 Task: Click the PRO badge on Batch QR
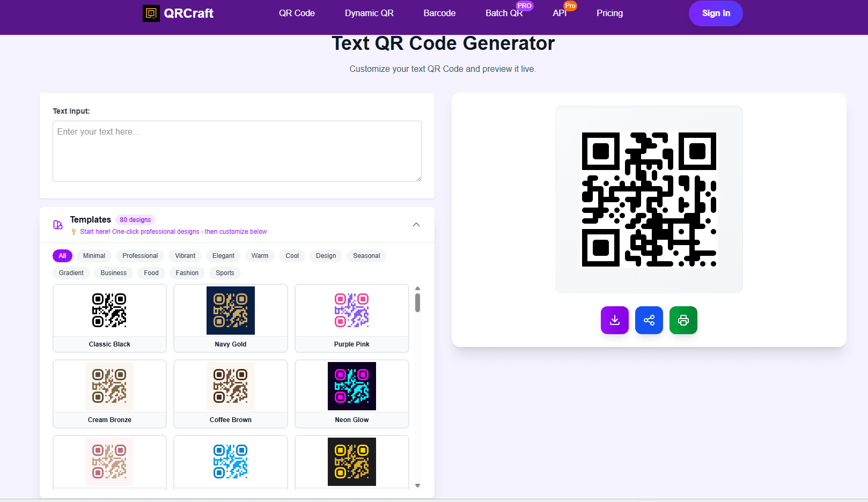tap(525, 6)
